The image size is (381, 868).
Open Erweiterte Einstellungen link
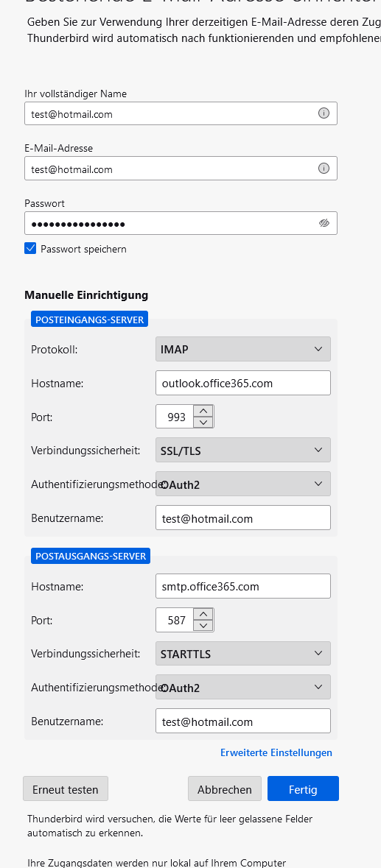tap(276, 752)
